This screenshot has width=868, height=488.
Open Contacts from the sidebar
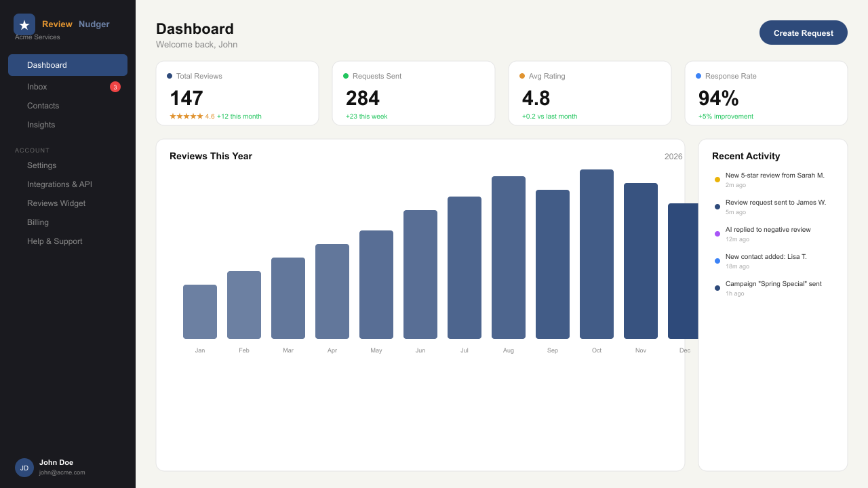[43, 106]
